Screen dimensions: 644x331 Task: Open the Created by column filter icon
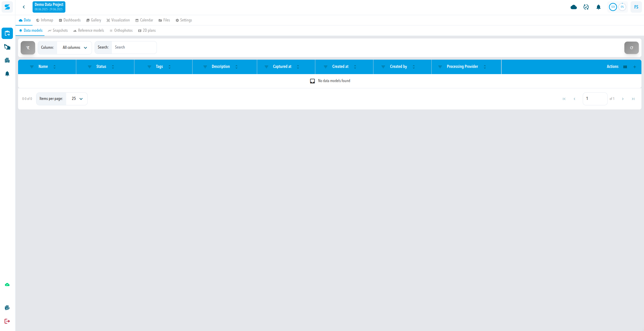pos(383,67)
